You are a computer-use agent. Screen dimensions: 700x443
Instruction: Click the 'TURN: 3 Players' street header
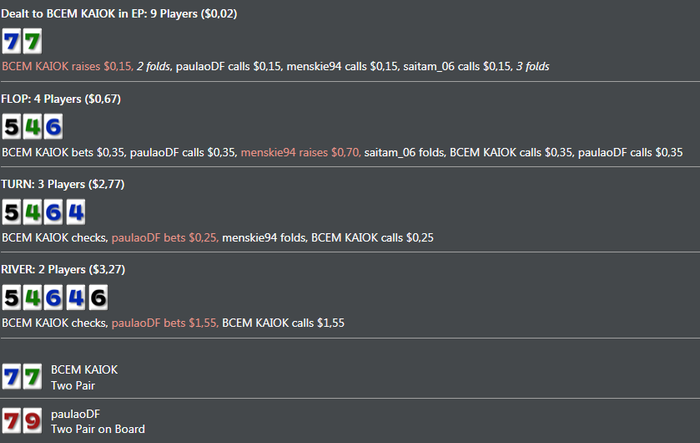coord(68,184)
